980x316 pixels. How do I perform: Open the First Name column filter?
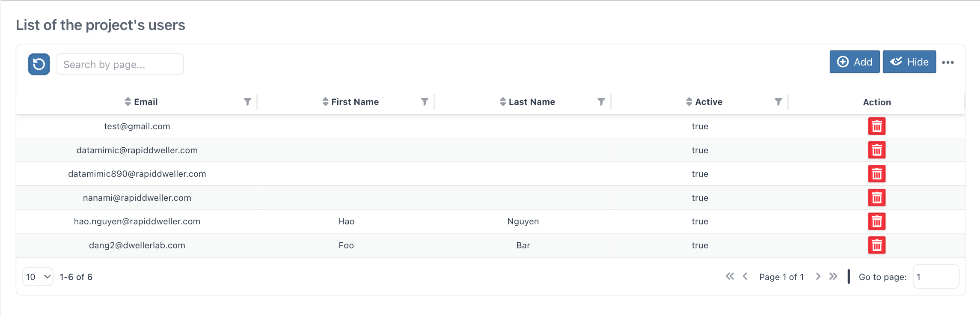[x=425, y=102]
